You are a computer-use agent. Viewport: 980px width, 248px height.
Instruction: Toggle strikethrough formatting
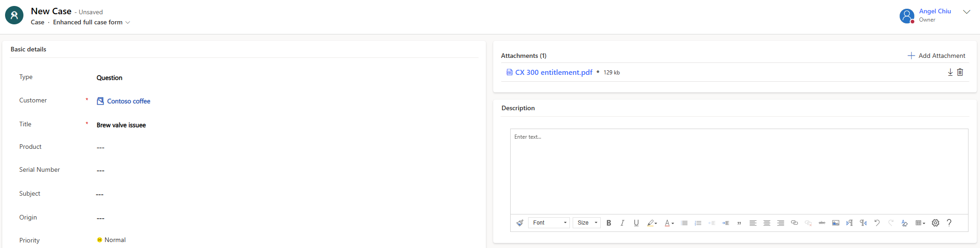tap(822, 223)
